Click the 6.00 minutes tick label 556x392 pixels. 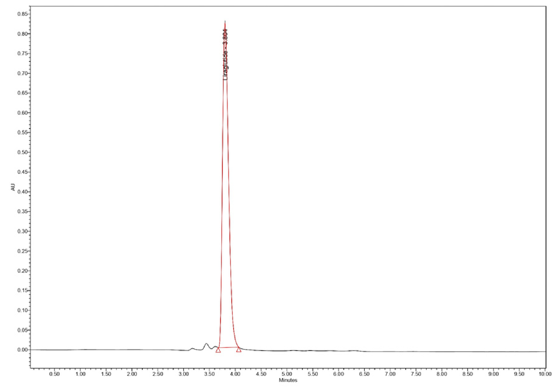pos(338,374)
